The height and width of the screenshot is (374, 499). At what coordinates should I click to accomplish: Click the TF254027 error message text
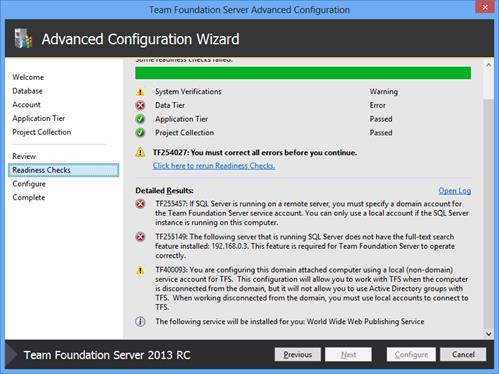255,152
